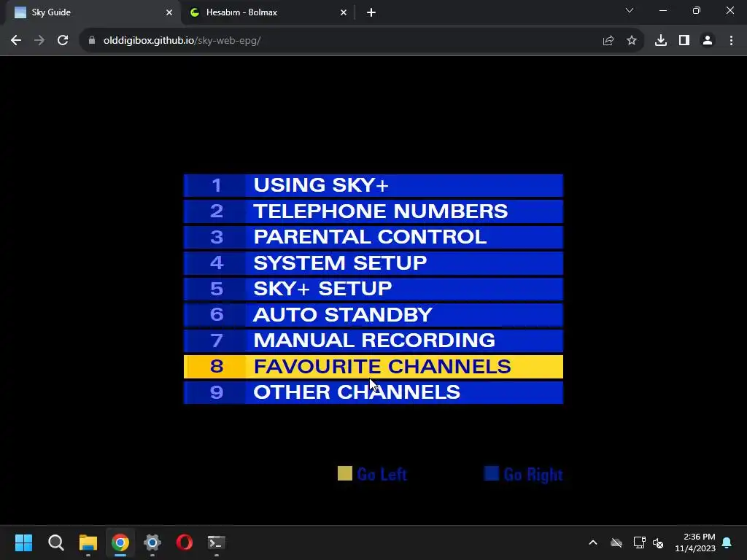Open clock and date panel

[x=695, y=542]
